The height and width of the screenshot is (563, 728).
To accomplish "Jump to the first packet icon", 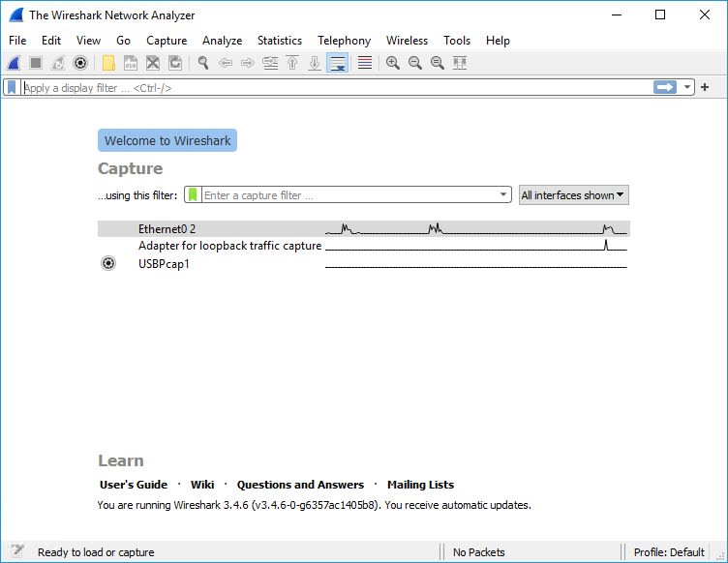I will click(292, 63).
